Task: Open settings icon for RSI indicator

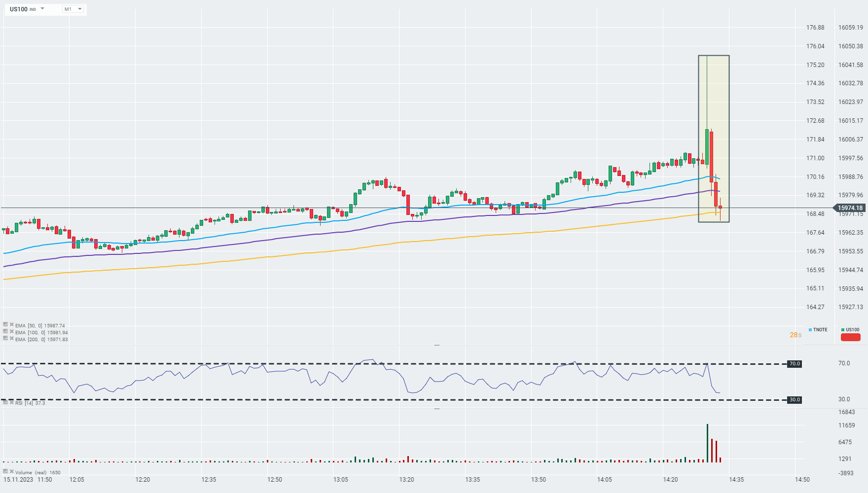Action: (5, 402)
